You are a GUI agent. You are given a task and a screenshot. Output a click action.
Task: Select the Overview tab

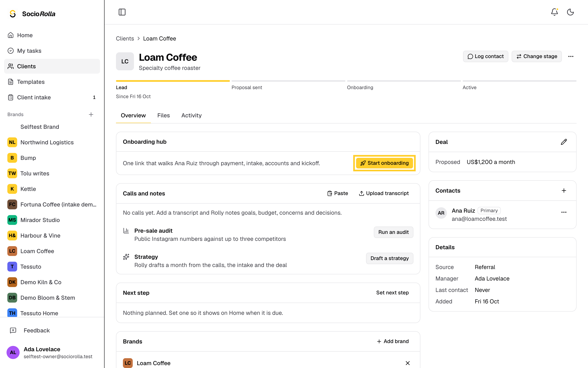point(133,115)
